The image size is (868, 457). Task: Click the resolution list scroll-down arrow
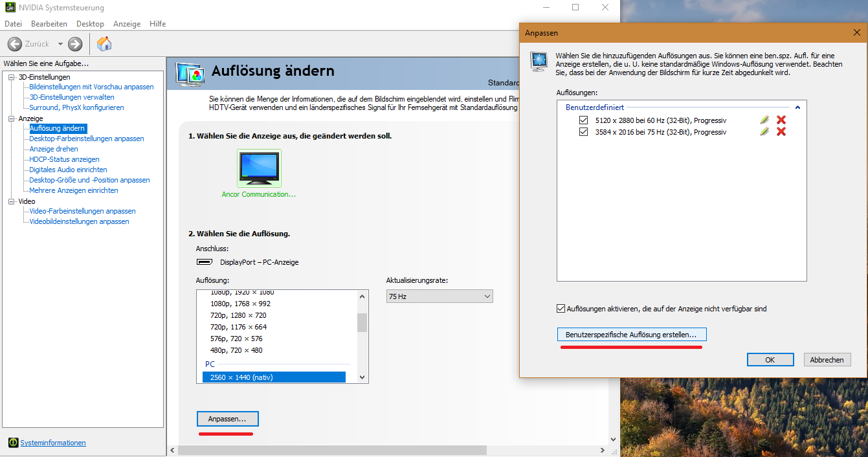(x=362, y=377)
